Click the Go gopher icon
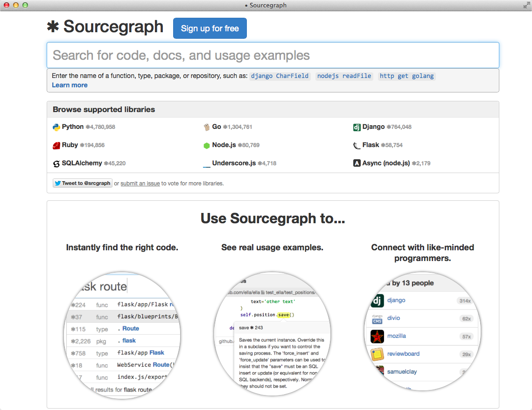 [207, 127]
